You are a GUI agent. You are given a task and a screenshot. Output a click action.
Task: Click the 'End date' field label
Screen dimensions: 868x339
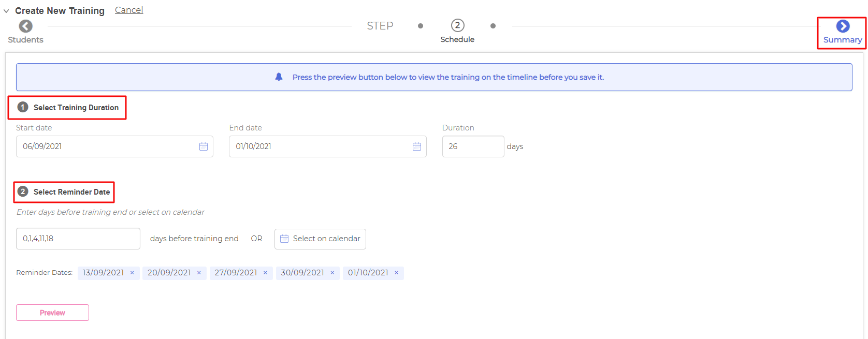tap(245, 128)
